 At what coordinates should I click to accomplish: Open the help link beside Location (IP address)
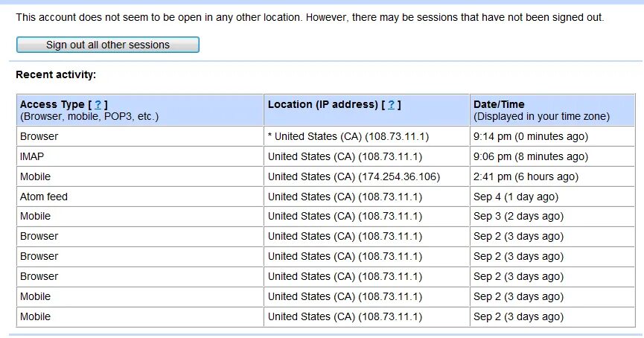pyautogui.click(x=391, y=105)
